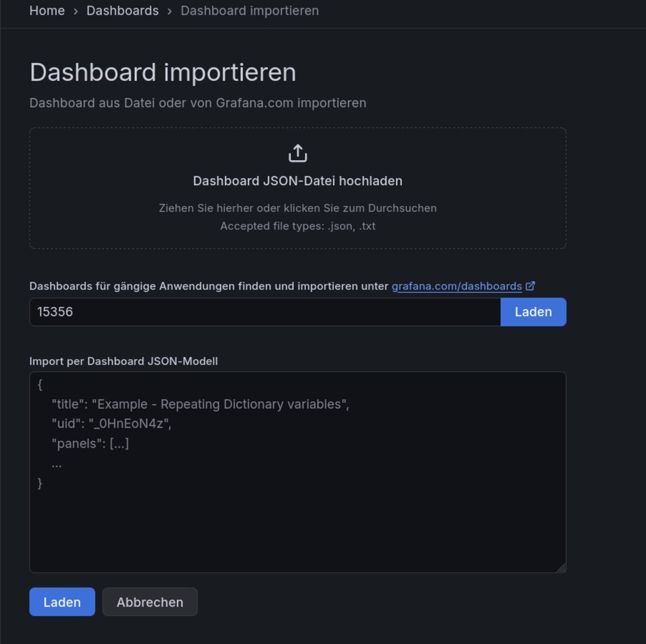This screenshot has height=644, width=646.
Task: Cancel import with Abbrechen button
Action: coord(150,602)
